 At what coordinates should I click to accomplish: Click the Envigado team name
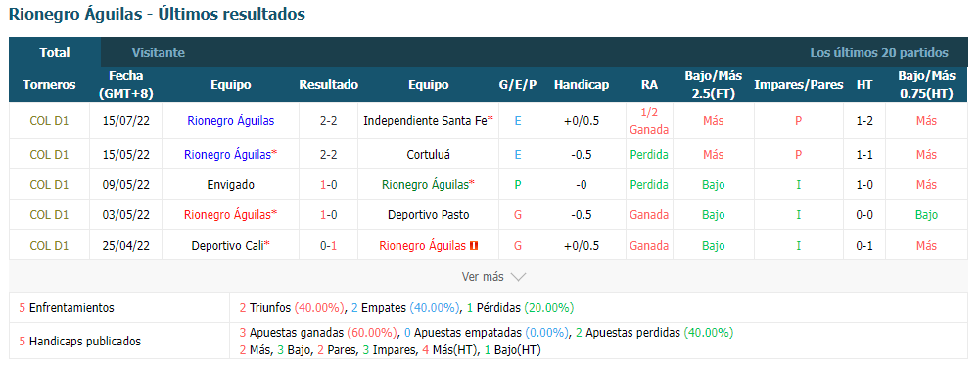[231, 184]
